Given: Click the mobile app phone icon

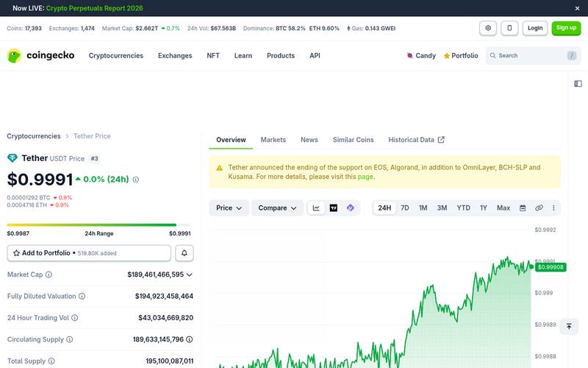Looking at the screenshot, I should 509,28.
